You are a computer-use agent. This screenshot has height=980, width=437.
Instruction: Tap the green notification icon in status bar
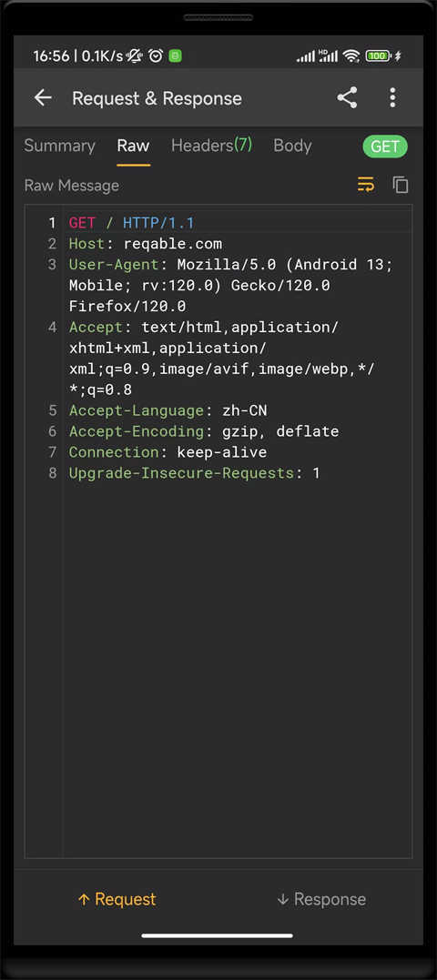point(176,56)
